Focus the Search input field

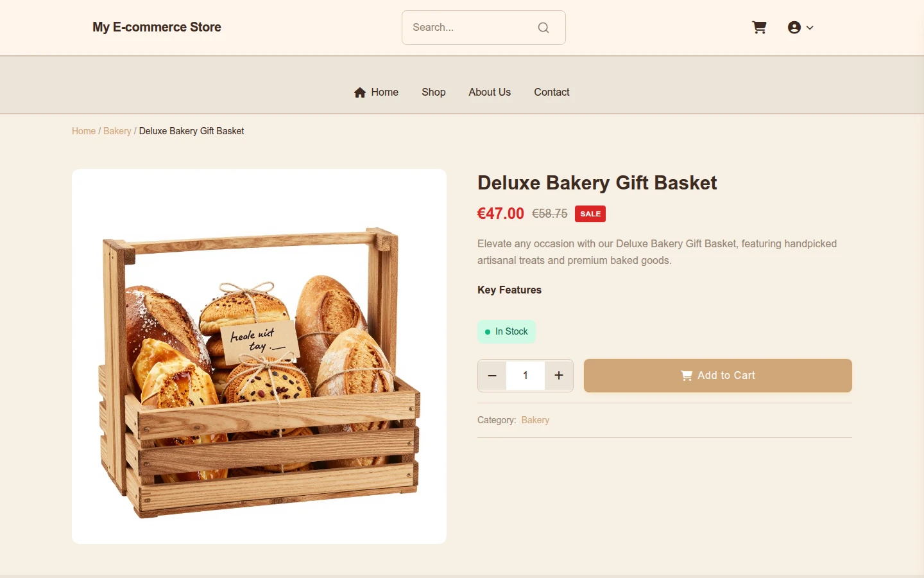(483, 28)
